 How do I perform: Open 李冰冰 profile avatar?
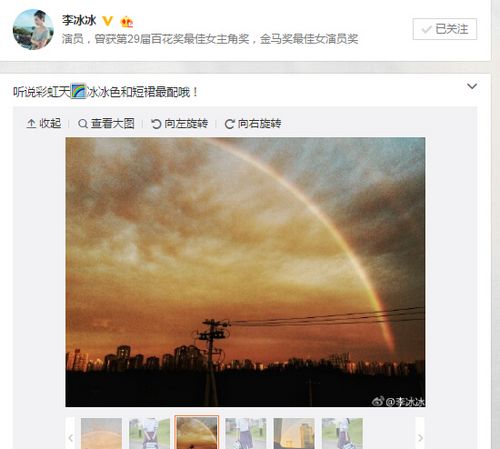point(33,29)
